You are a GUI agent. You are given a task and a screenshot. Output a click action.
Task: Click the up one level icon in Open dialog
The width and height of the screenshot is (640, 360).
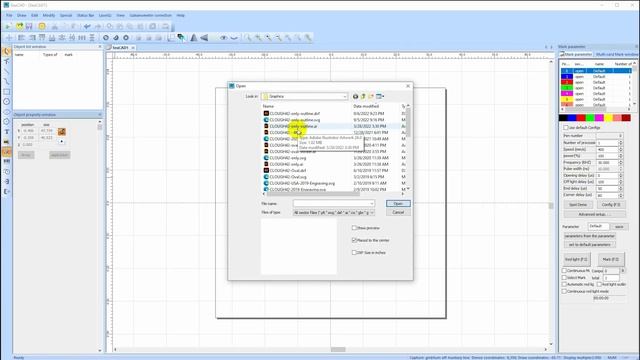coord(363,96)
